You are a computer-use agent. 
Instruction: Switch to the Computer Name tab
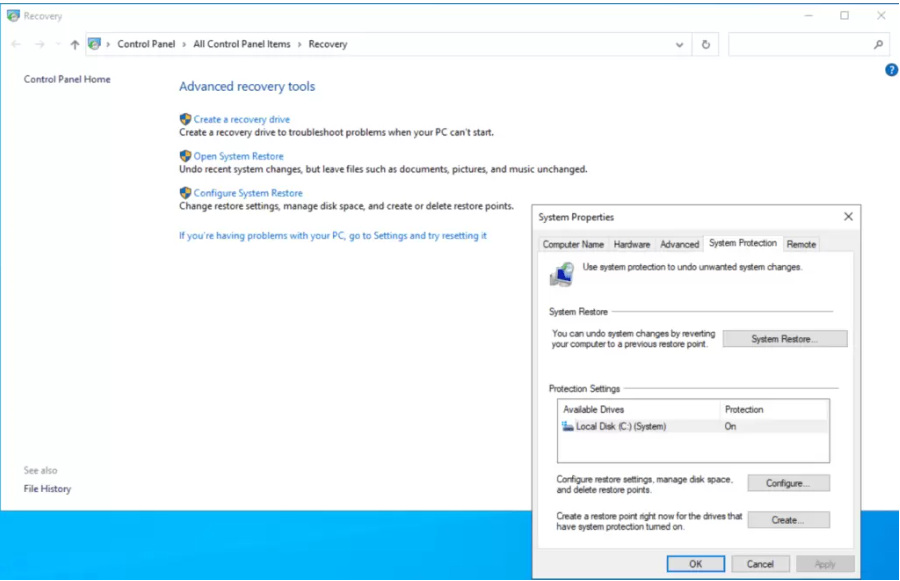[x=573, y=244]
